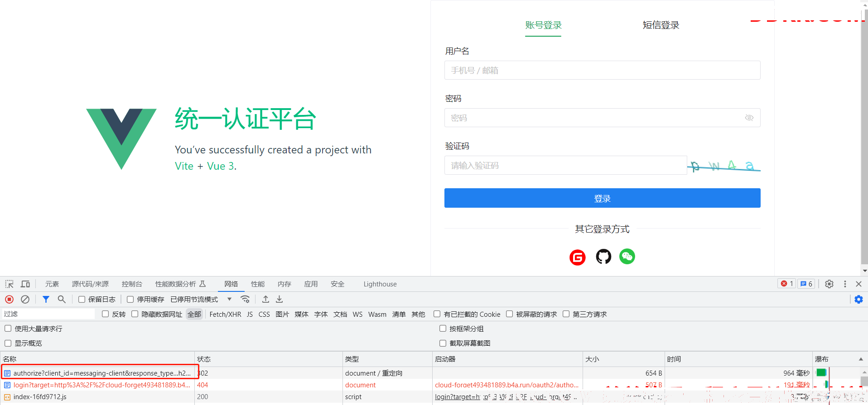Open network panel settings blue gear

pyautogui.click(x=858, y=299)
